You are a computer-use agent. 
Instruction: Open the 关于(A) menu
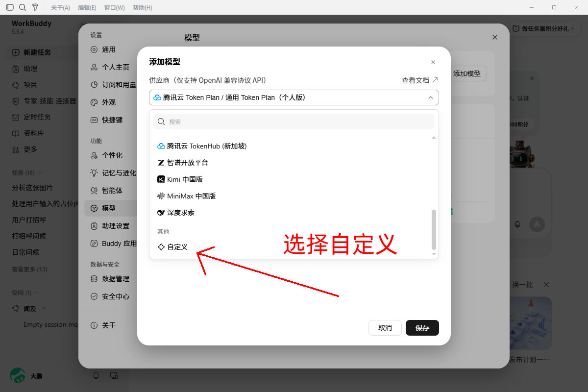(x=61, y=8)
